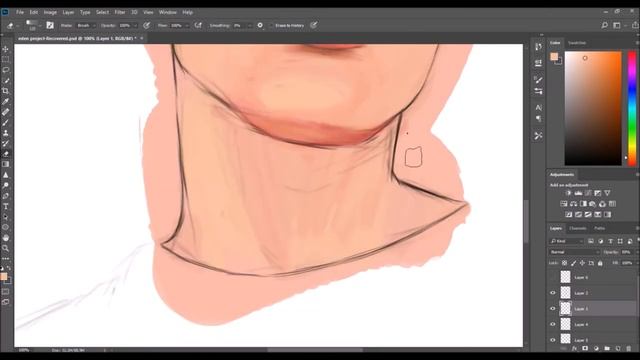Select the Dodge tool
The image size is (640, 360).
coord(6,185)
